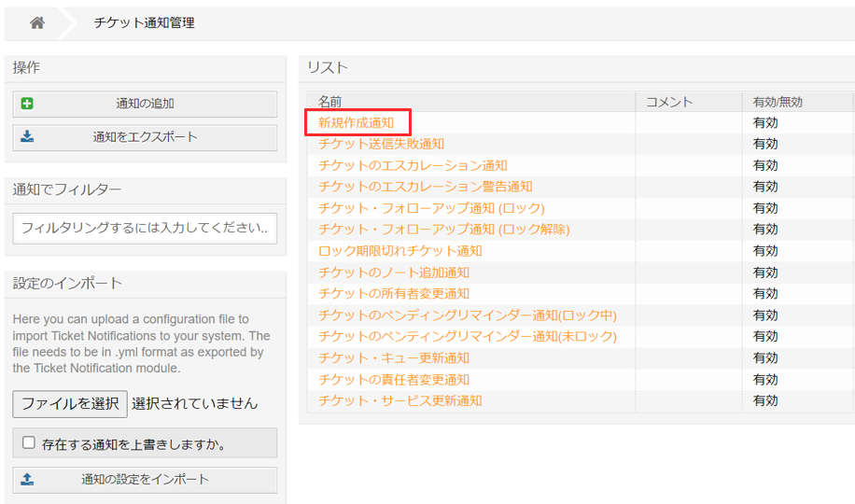The height and width of the screenshot is (504, 855).
Task: Click the 有効/無効 column header
Action: click(778, 102)
